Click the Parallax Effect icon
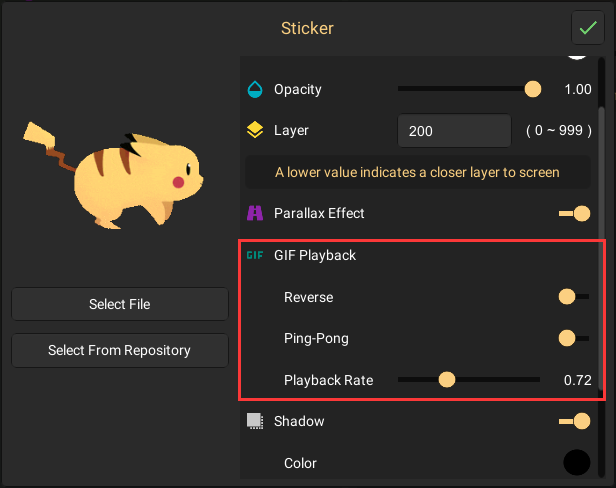 255,213
